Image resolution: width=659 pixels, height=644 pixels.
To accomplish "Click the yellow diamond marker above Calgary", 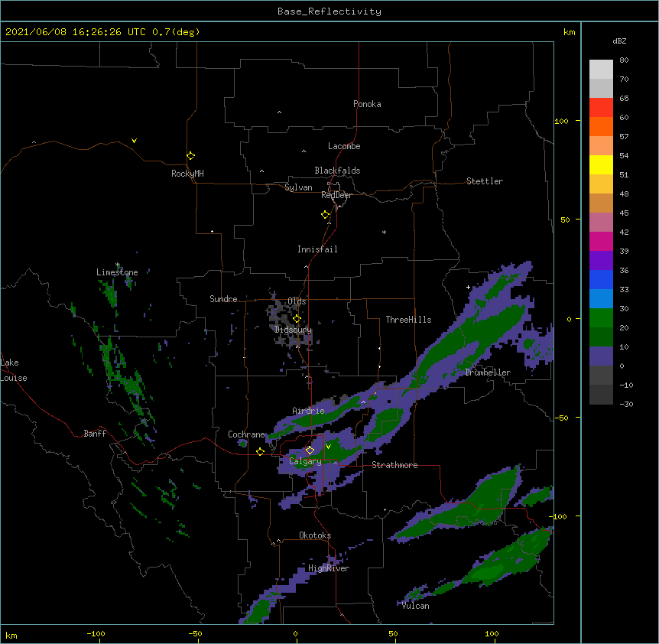I will point(310,450).
